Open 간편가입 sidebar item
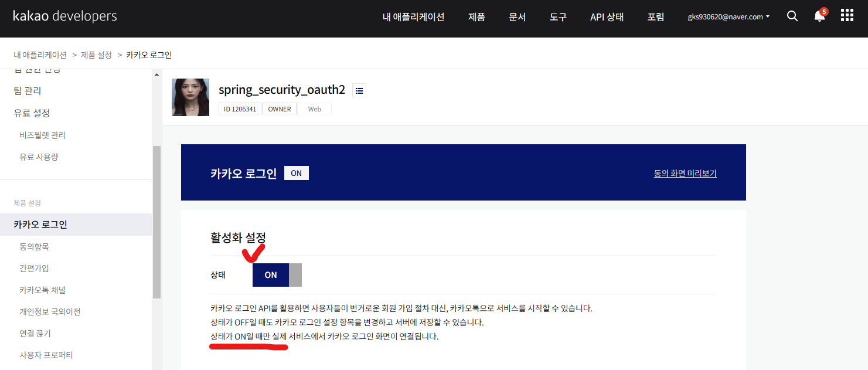This screenshot has width=868, height=370. click(34, 268)
